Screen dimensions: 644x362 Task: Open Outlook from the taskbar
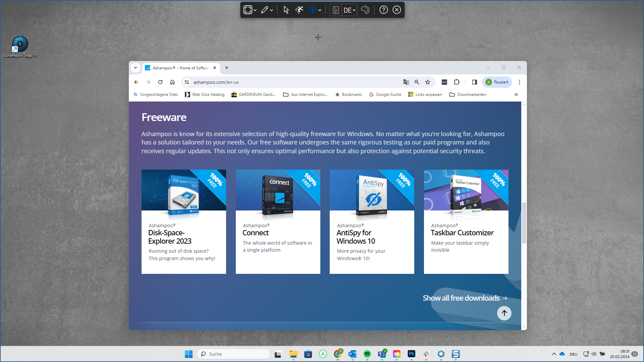click(353, 354)
